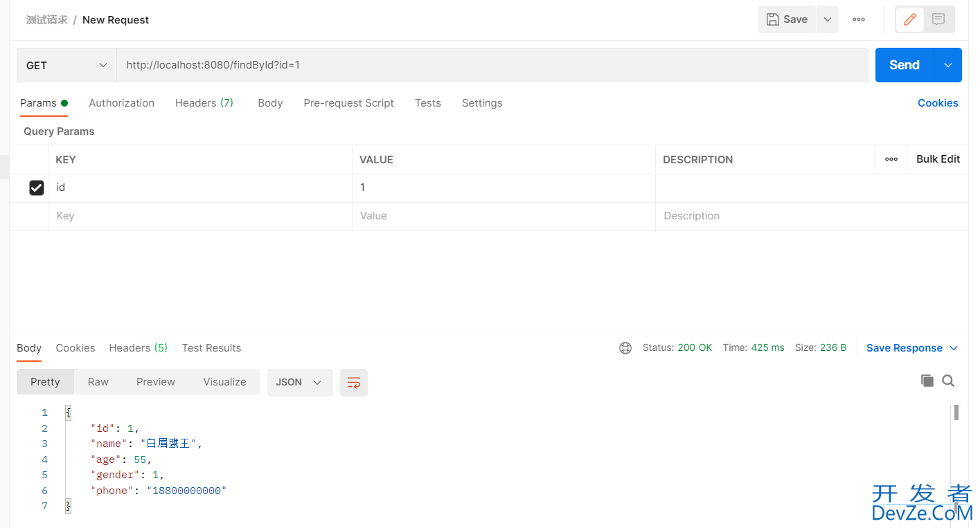Screen dimensions: 980x528
Task: Click the KEY column header
Action: coord(66,160)
